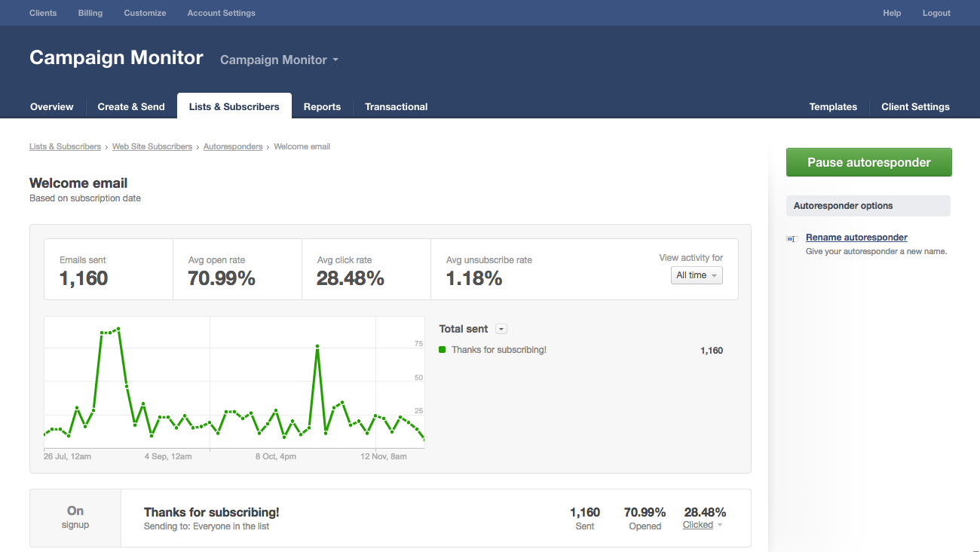Click the rename icon beside Rename autoresponder

pos(792,238)
